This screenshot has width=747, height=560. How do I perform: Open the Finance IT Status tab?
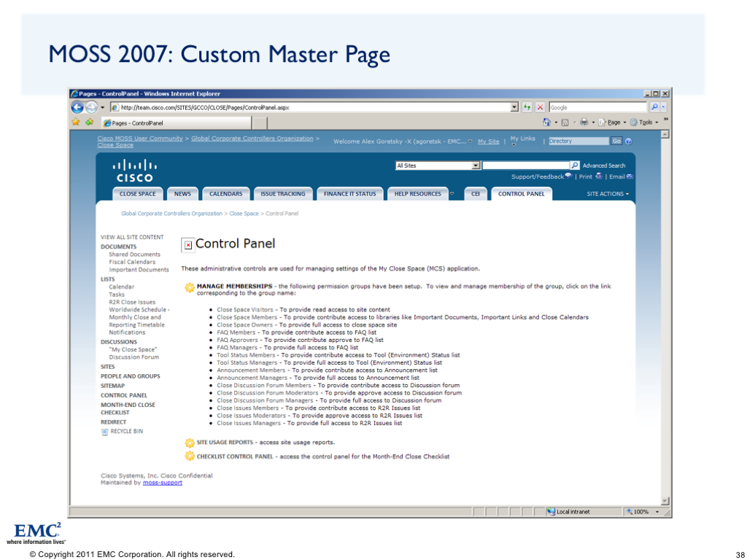(349, 194)
